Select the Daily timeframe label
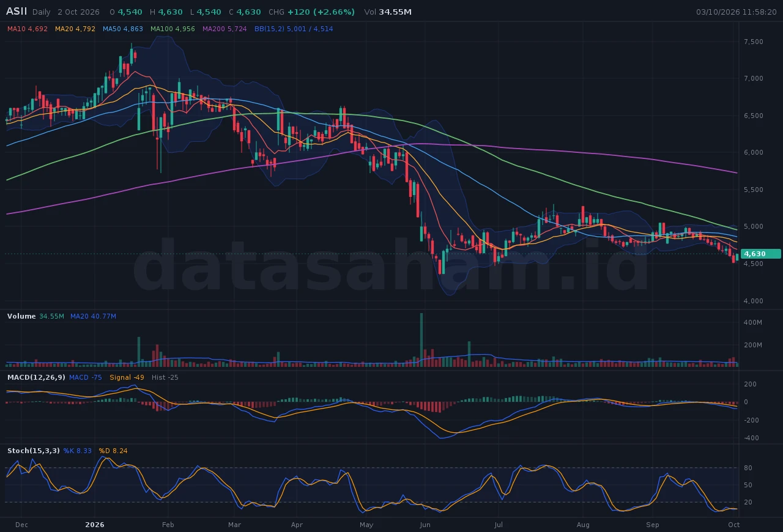Viewport: 783px width, 532px height. [42, 12]
